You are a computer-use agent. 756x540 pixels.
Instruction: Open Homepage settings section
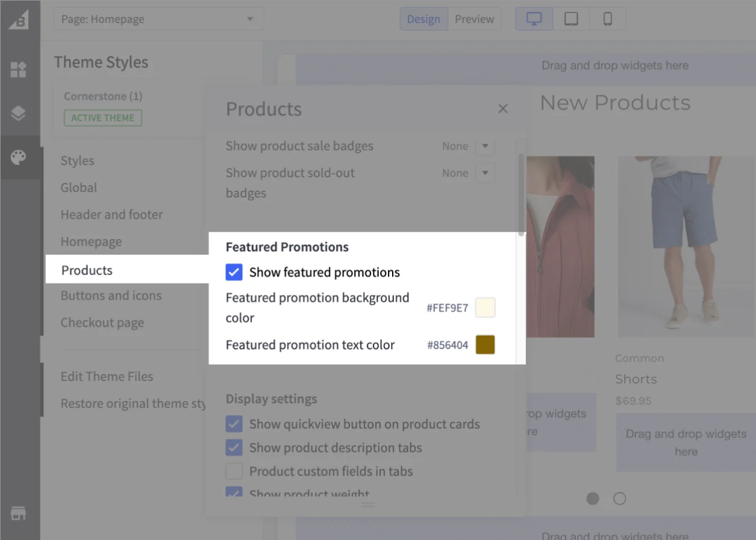(91, 241)
